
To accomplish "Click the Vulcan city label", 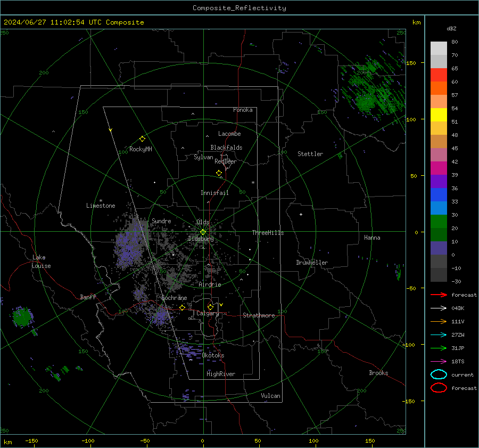I will coord(270,396).
